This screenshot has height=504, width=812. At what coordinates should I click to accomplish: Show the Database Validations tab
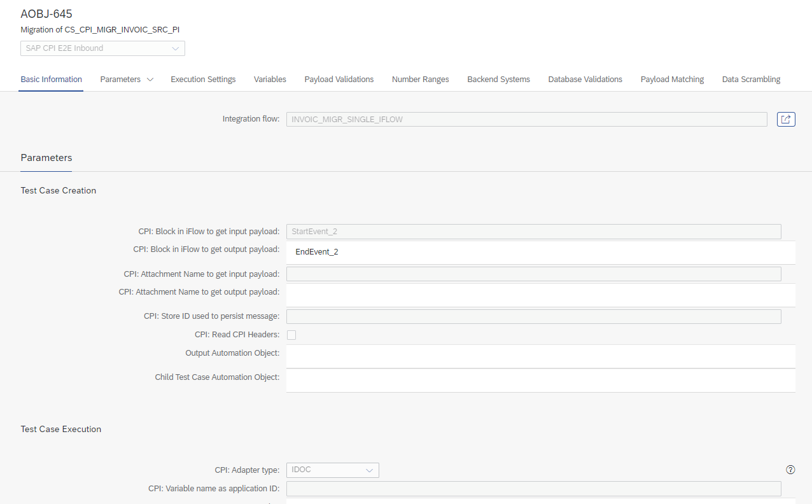[x=585, y=80]
